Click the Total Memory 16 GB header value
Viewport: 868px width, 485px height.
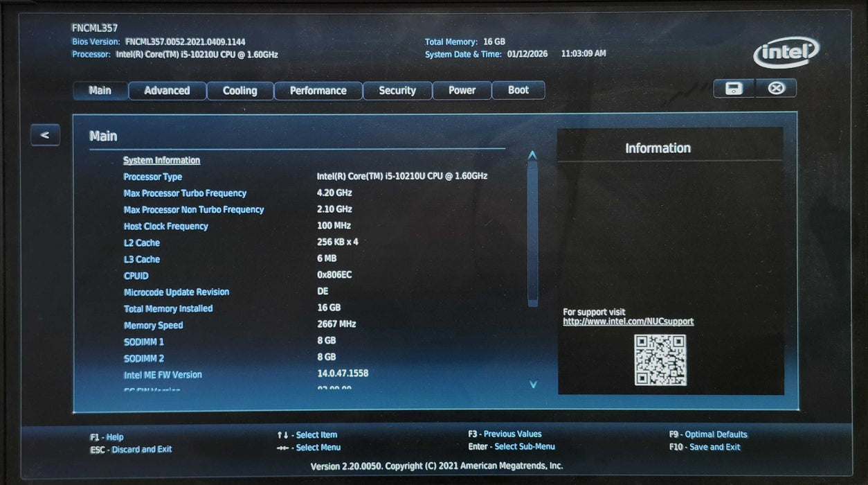(494, 42)
